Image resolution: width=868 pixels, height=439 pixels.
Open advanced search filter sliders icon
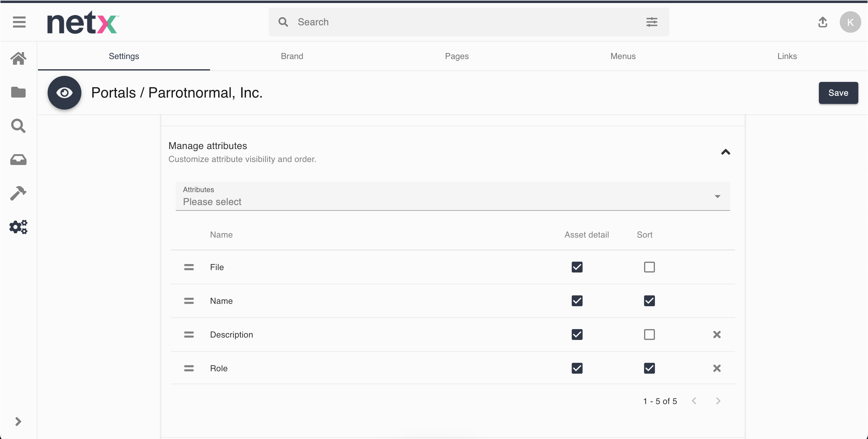click(x=652, y=22)
